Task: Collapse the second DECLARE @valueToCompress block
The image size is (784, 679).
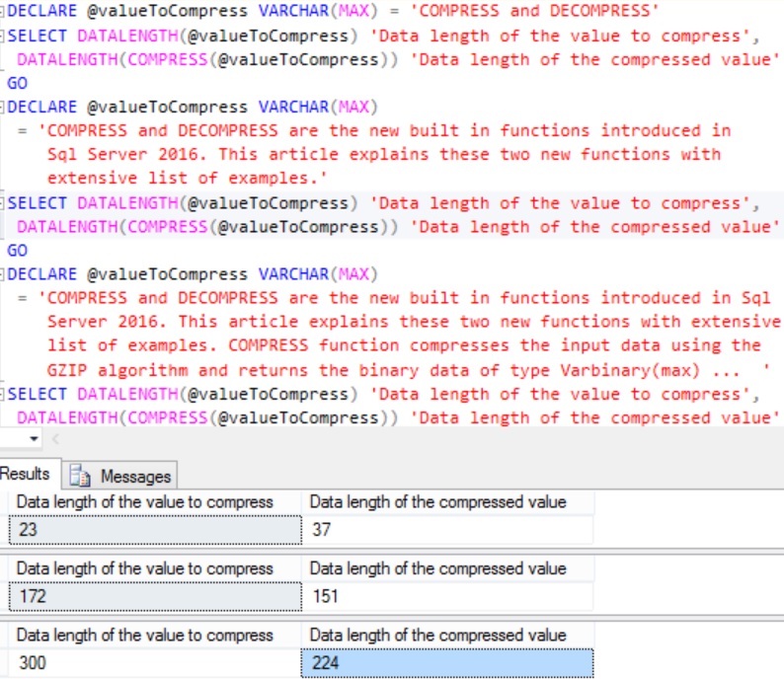Action: click(3, 107)
